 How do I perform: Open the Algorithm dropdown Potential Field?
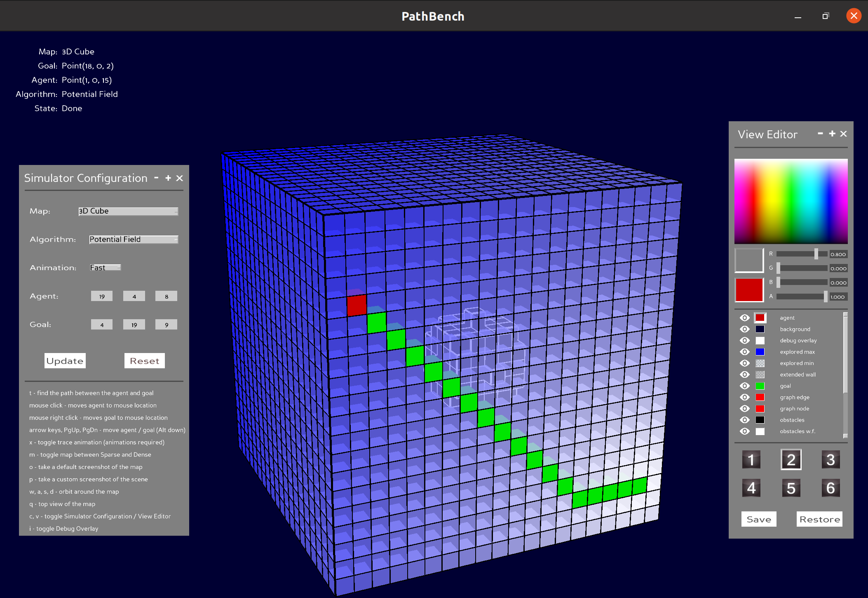click(x=134, y=240)
